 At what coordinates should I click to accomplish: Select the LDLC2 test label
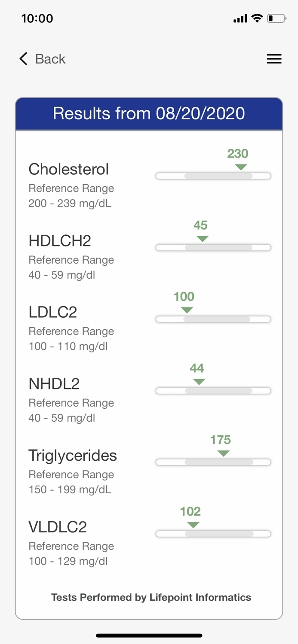point(52,312)
